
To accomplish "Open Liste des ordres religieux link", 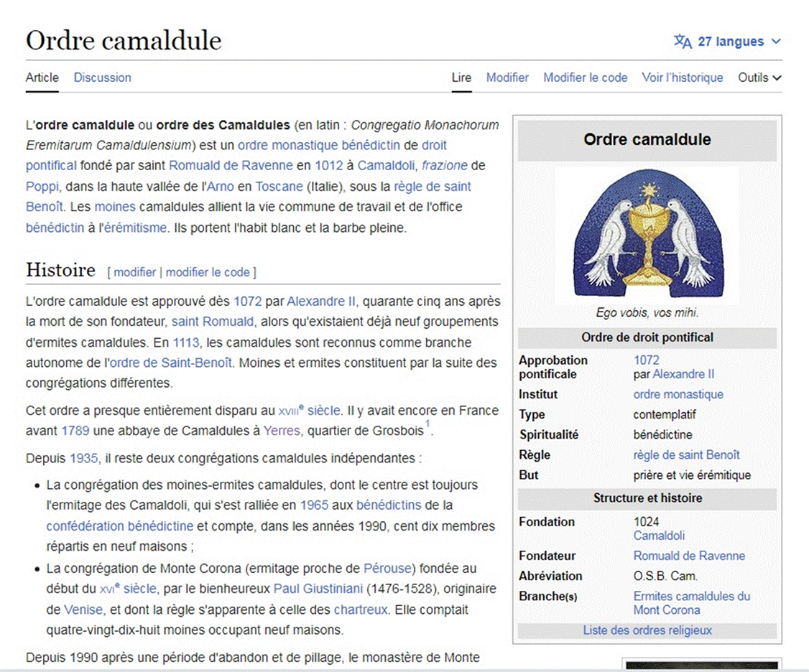I will (x=647, y=630).
